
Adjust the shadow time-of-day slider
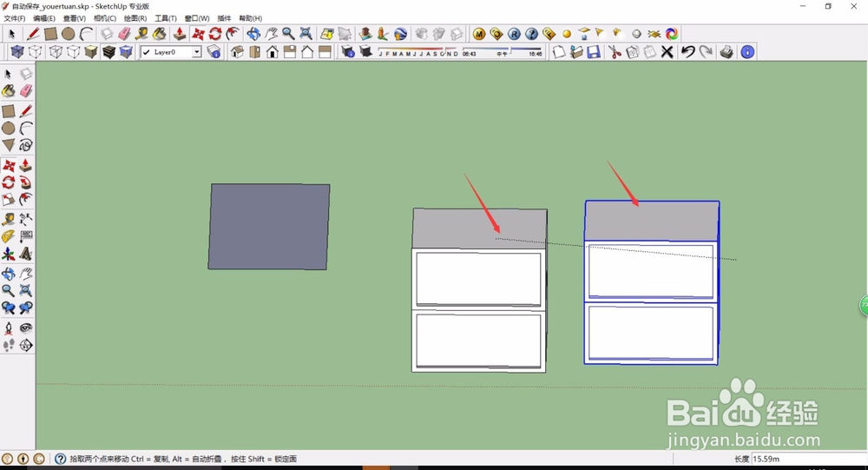(x=502, y=52)
